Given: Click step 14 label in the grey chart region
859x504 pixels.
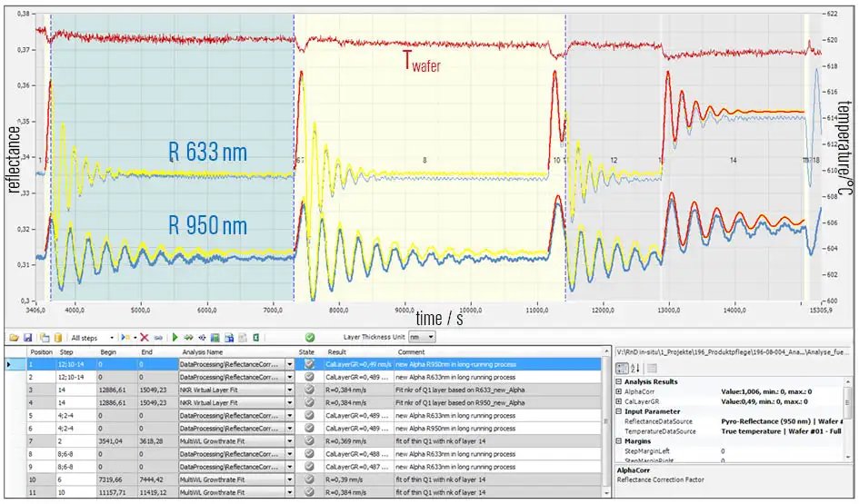Looking at the screenshot, I should coord(733,161).
